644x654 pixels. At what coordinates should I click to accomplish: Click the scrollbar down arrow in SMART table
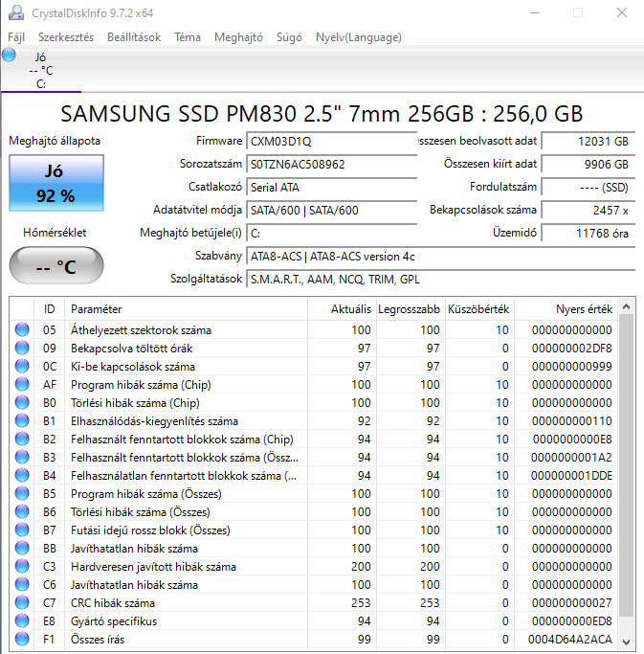click(626, 642)
